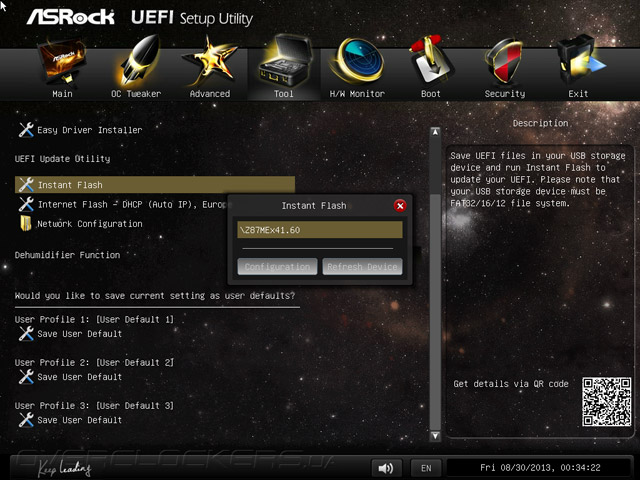The width and height of the screenshot is (640, 480).
Task: Click wrench icon under User Profile 3
Action: pyautogui.click(x=26, y=420)
